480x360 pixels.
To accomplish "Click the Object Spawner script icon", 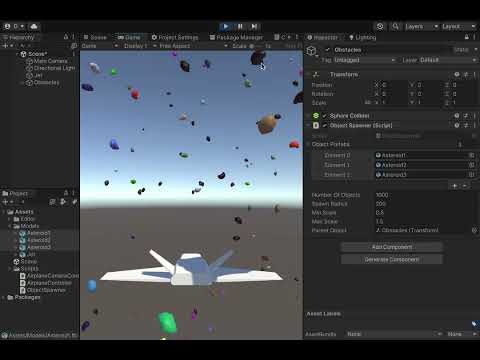I will click(316, 125).
